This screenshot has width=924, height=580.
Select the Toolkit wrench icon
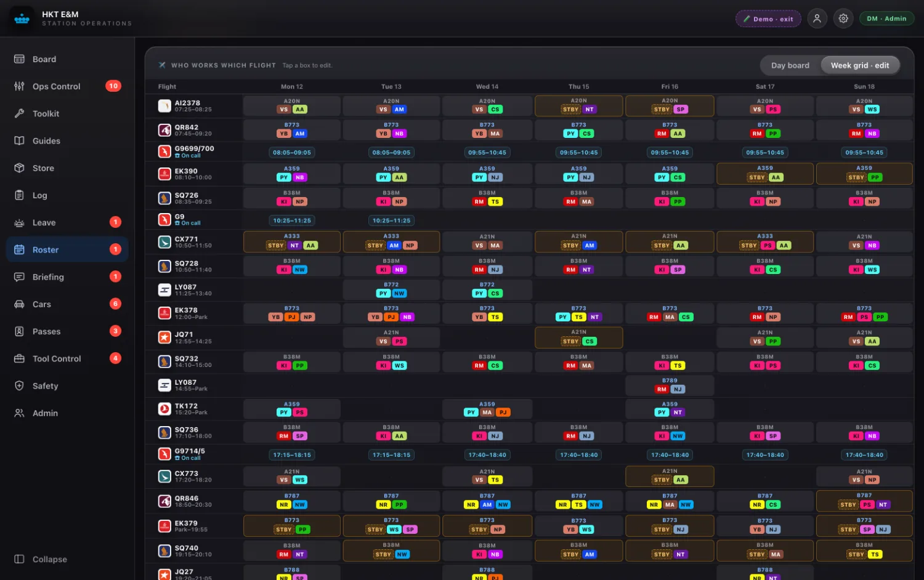[19, 113]
